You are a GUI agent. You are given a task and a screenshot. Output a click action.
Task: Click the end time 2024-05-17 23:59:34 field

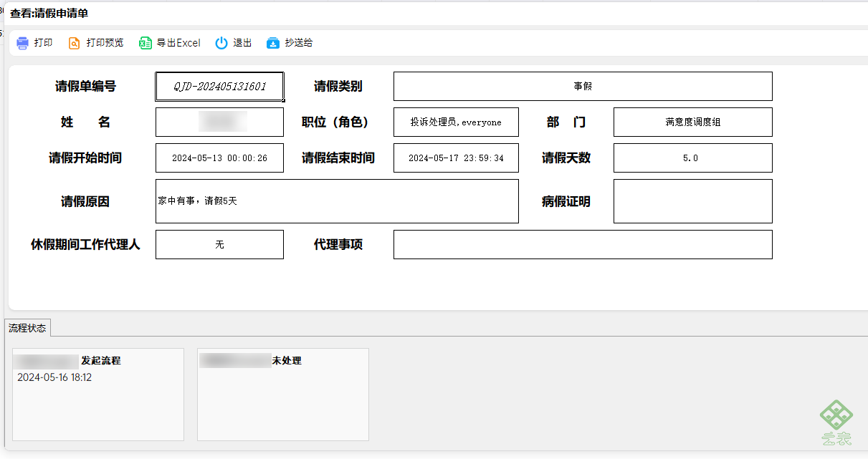[x=456, y=158]
